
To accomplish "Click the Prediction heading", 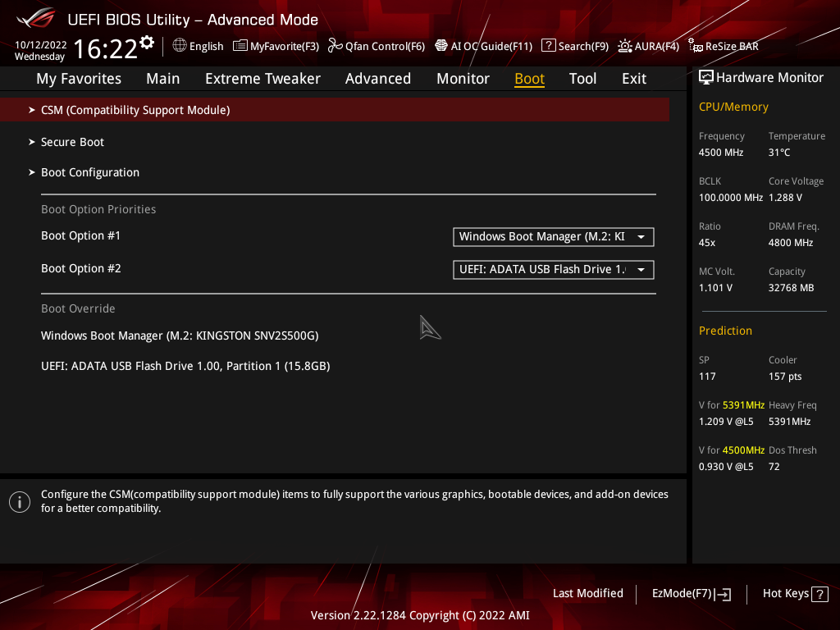I will (725, 331).
